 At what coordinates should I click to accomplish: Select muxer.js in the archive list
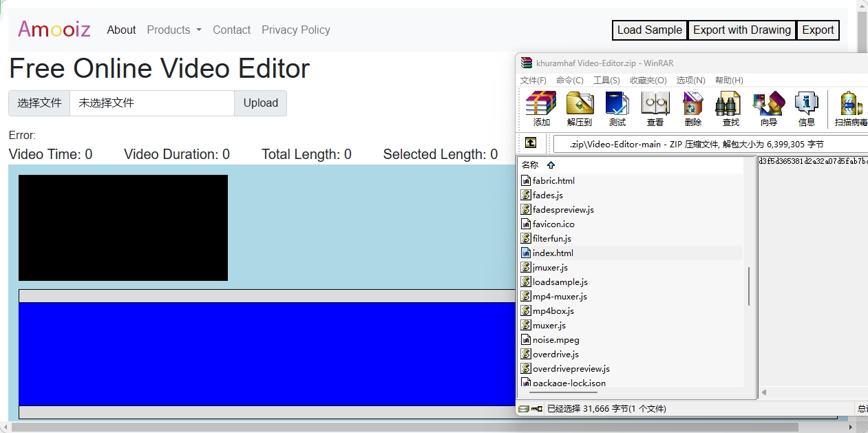pyautogui.click(x=549, y=325)
